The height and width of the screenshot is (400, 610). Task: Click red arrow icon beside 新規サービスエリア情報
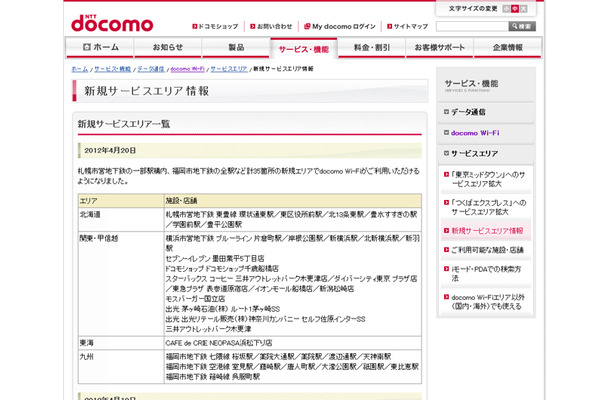(x=447, y=230)
